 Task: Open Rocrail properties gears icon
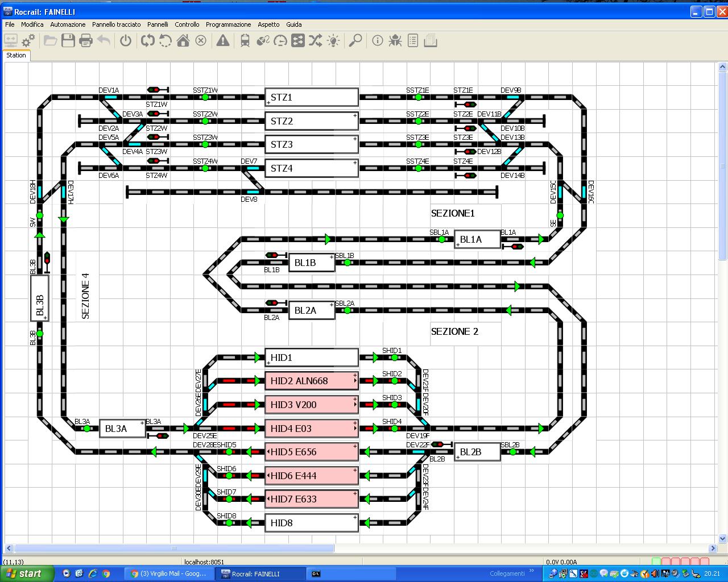[28, 40]
